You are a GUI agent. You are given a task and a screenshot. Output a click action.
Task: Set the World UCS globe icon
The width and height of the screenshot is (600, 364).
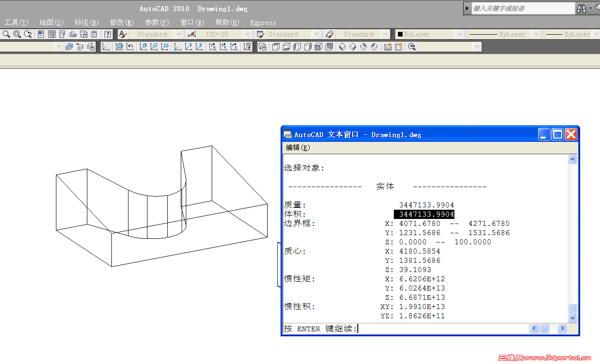click(119, 47)
